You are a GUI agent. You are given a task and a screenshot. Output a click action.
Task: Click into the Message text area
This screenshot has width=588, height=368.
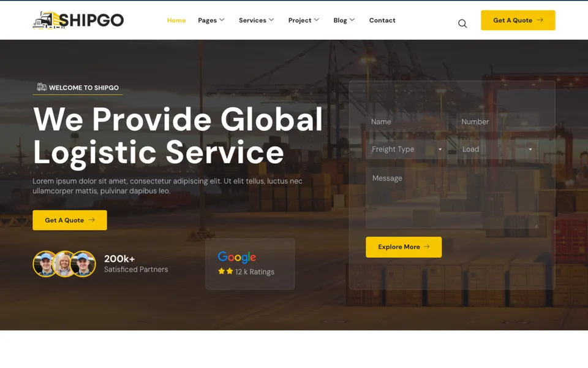pos(452,198)
